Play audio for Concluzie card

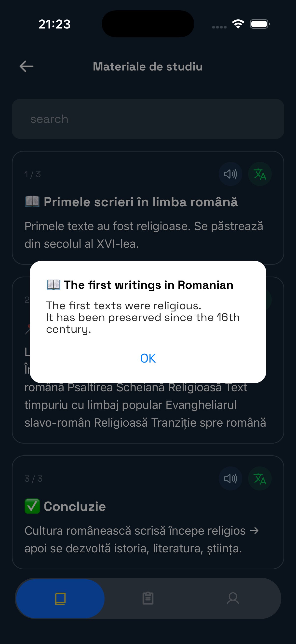coord(230,478)
